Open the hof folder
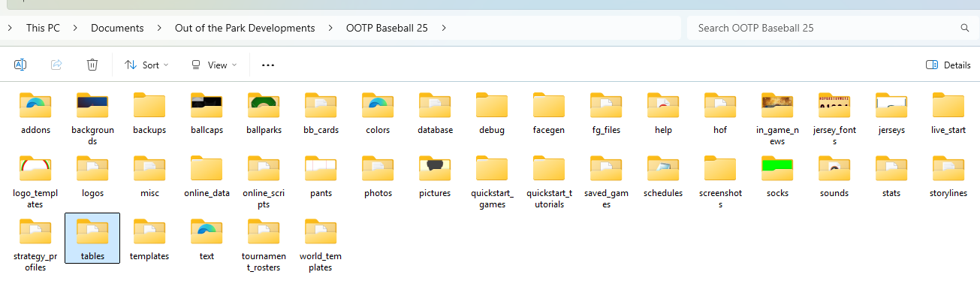Image resolution: width=980 pixels, height=302 pixels. (x=720, y=113)
